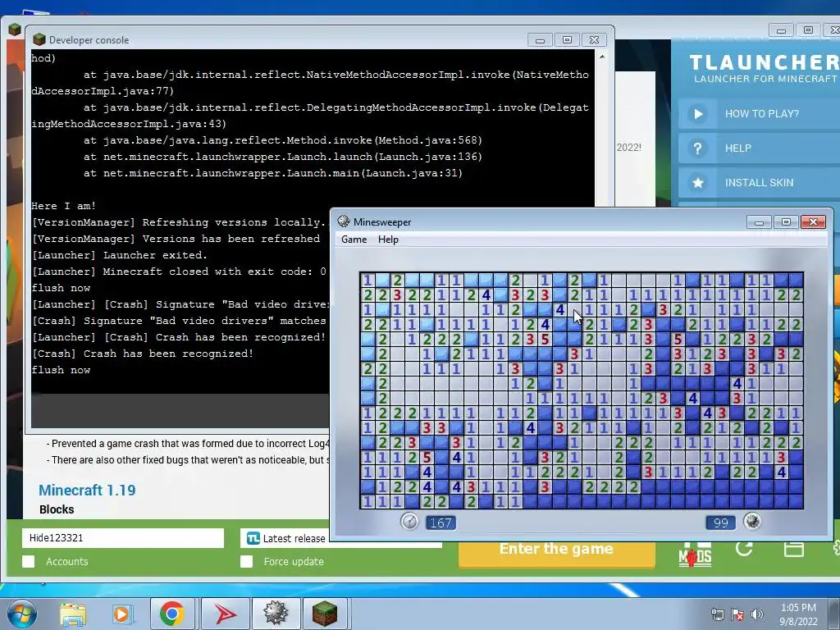This screenshot has width=840, height=630.
Task: Click the '[Launcher] Launcher exited.' console line
Action: pos(120,255)
